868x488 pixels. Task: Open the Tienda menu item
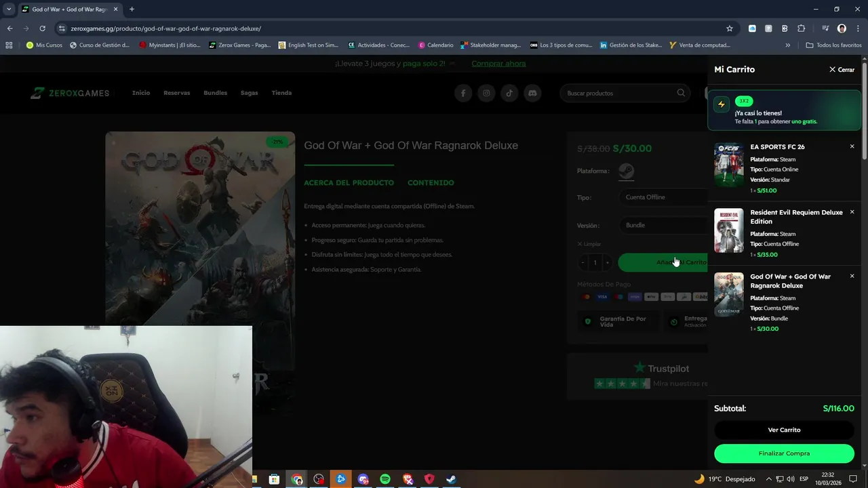click(281, 93)
